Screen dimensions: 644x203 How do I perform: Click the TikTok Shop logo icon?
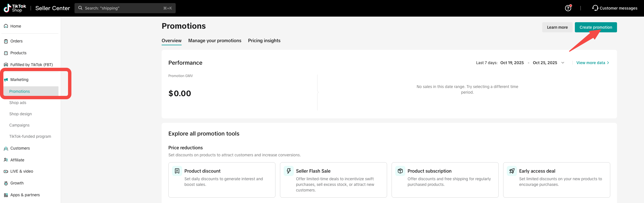tap(7, 8)
